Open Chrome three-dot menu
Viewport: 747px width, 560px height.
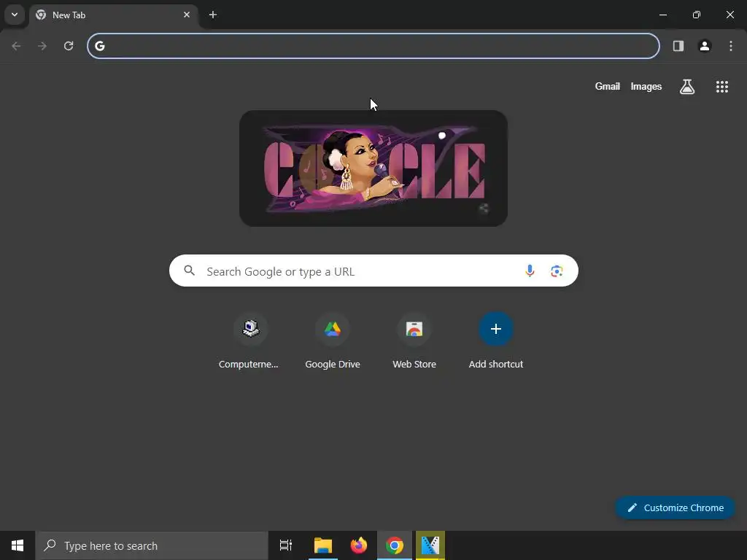pyautogui.click(x=731, y=46)
